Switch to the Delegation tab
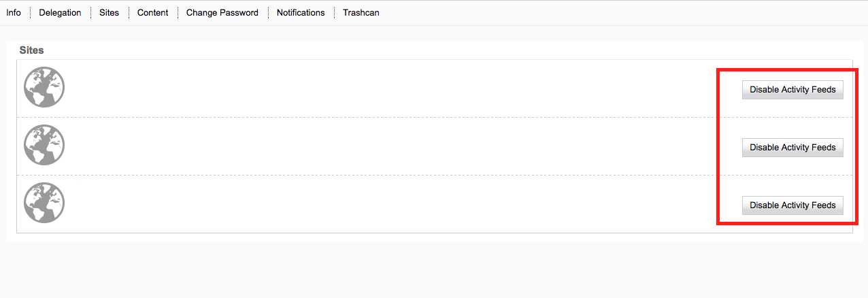 60,13
